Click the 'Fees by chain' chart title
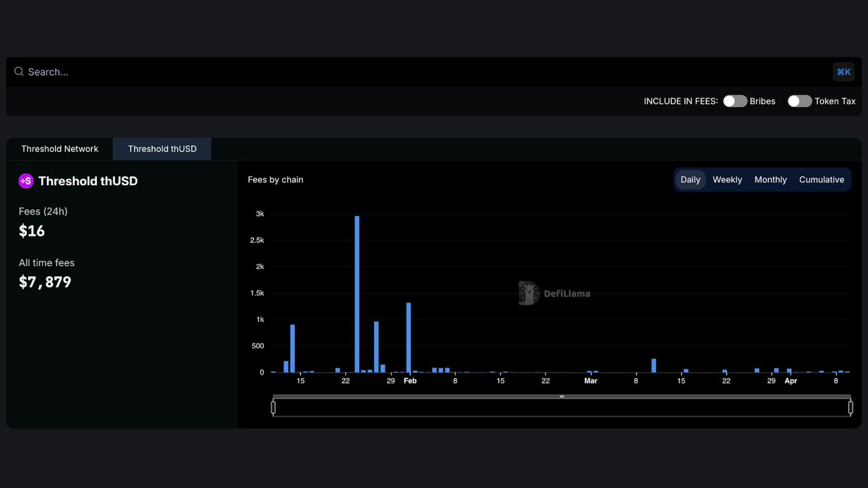The image size is (868, 488). click(276, 180)
